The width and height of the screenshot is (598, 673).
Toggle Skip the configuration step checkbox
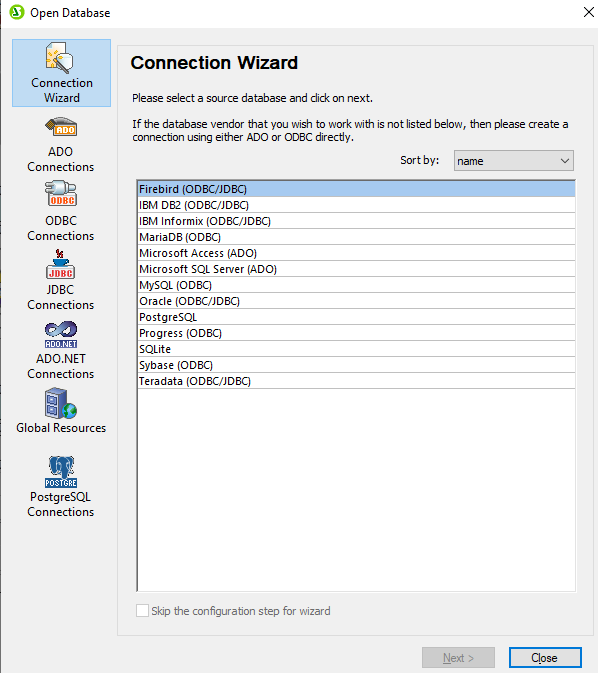click(143, 610)
